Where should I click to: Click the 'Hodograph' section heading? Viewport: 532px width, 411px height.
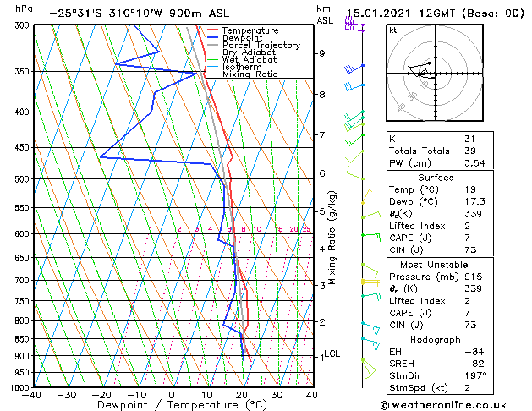(x=436, y=340)
